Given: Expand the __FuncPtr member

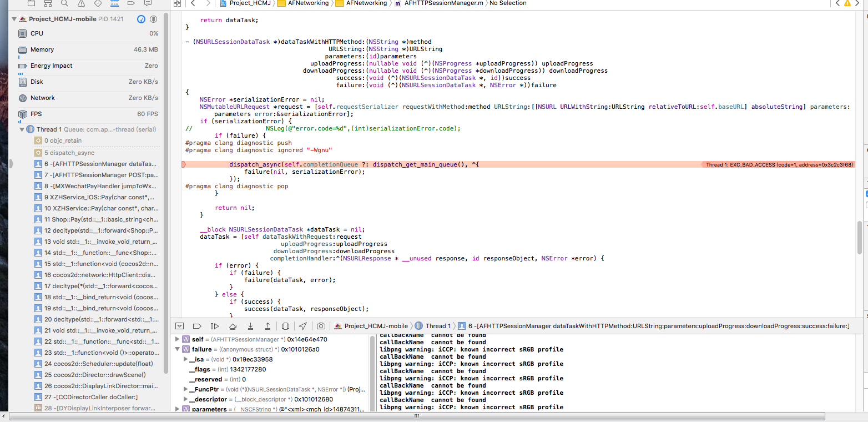Looking at the screenshot, I should pyautogui.click(x=185, y=389).
